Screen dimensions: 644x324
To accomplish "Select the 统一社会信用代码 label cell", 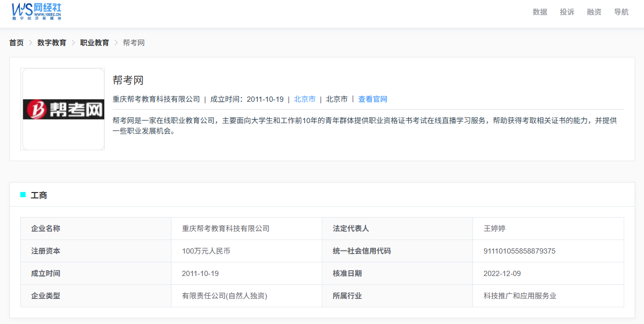I will [x=397, y=251].
